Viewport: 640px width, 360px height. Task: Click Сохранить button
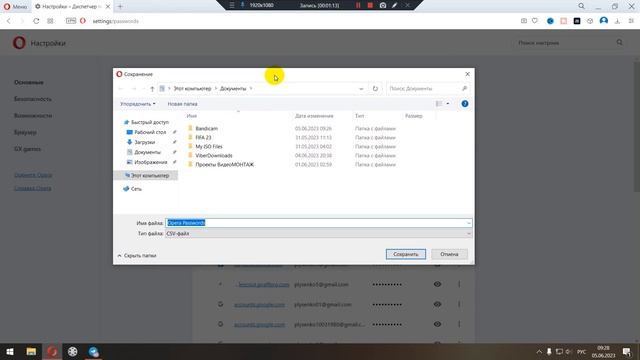[406, 254]
